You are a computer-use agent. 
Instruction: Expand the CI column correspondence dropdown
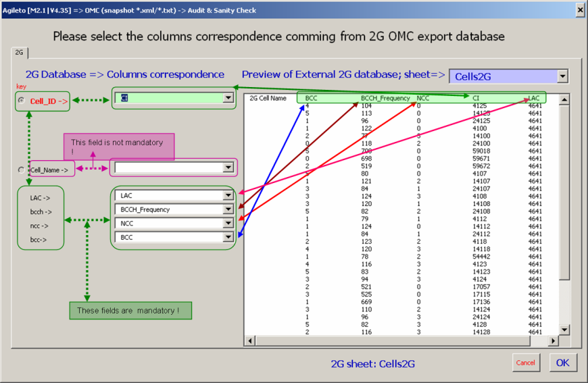pos(228,99)
